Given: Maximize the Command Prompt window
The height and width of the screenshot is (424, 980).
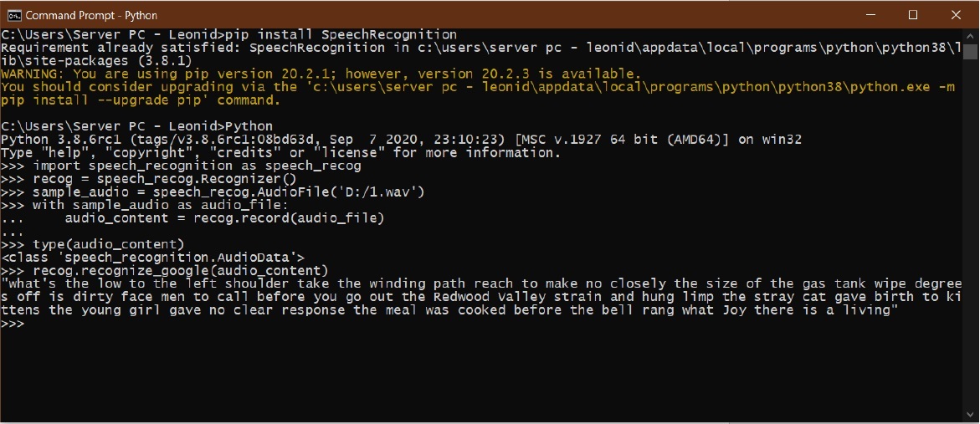Looking at the screenshot, I should tap(913, 15).
